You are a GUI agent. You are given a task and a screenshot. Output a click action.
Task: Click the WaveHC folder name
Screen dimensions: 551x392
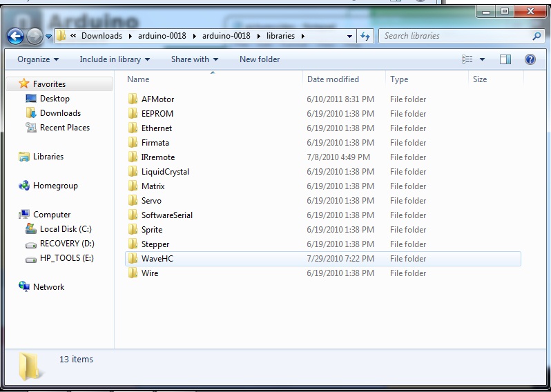(x=157, y=259)
